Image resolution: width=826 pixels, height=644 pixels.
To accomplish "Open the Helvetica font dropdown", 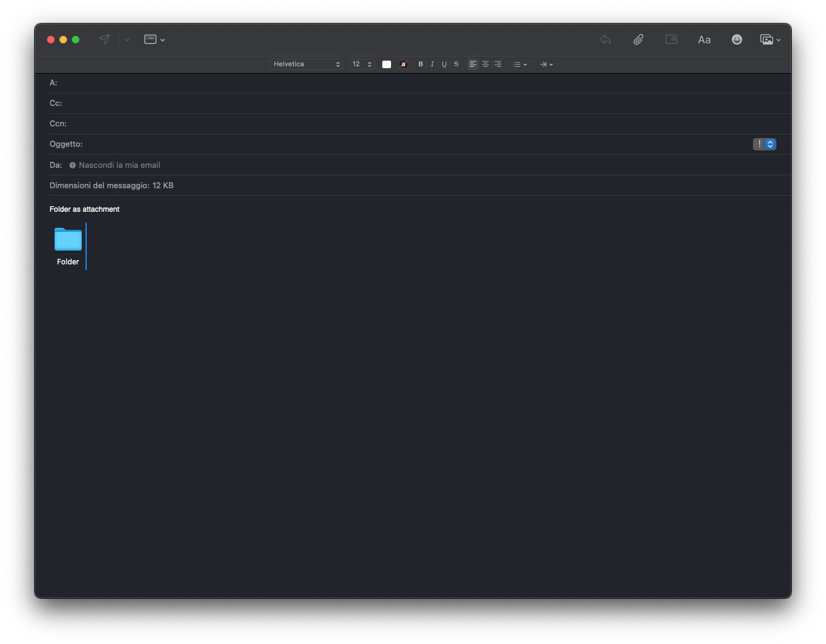I will (x=307, y=64).
